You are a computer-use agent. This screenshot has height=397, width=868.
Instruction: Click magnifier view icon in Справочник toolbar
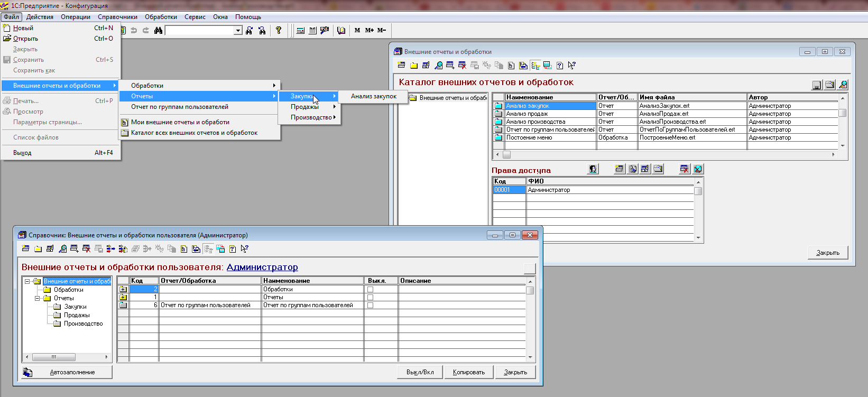click(x=62, y=249)
